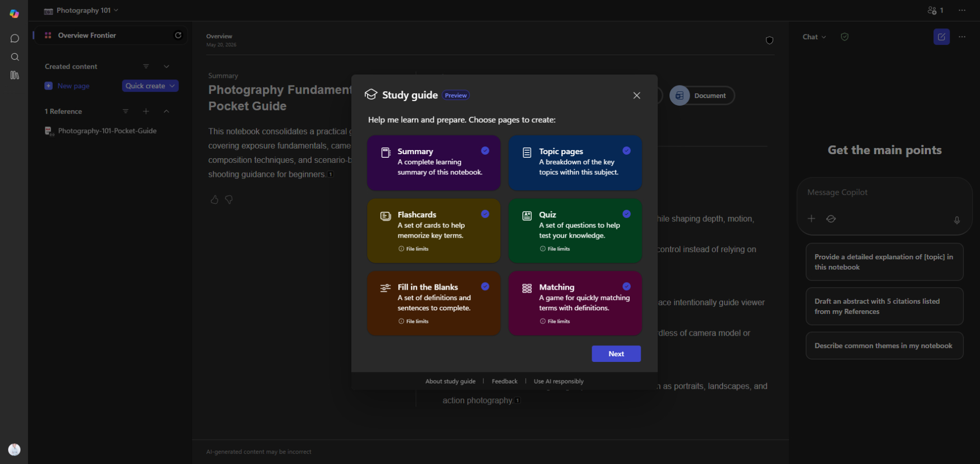Image resolution: width=980 pixels, height=464 pixels.
Task: Click the citation 1 marker after beginners
Action: click(x=331, y=174)
